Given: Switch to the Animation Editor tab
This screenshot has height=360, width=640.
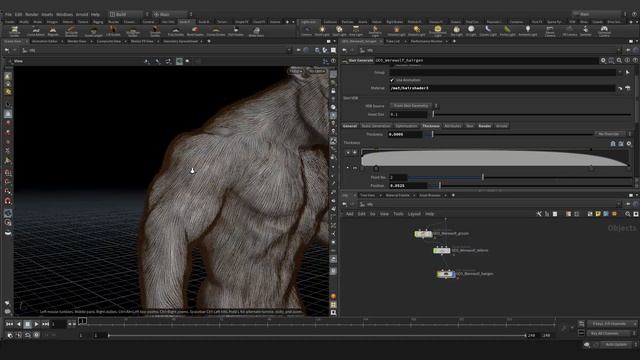Looking at the screenshot, I should pos(44,41).
